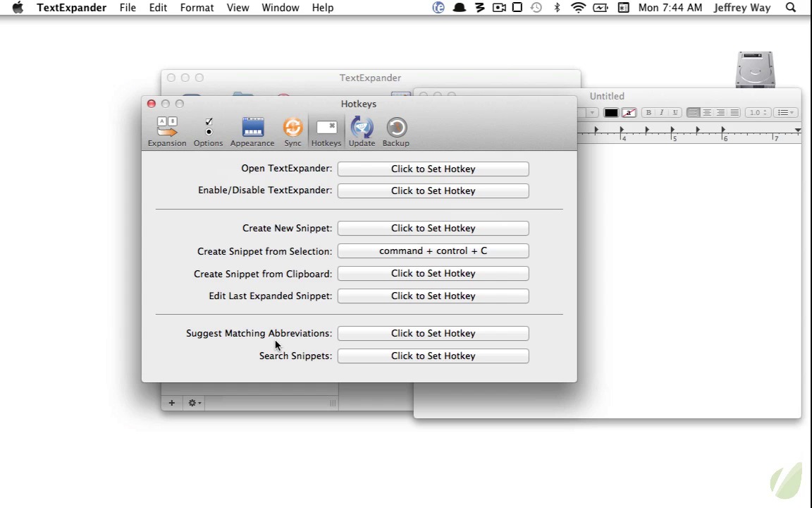Screen dimensions: 812x508
Task: Open the Backup preferences pane
Action: (396, 132)
